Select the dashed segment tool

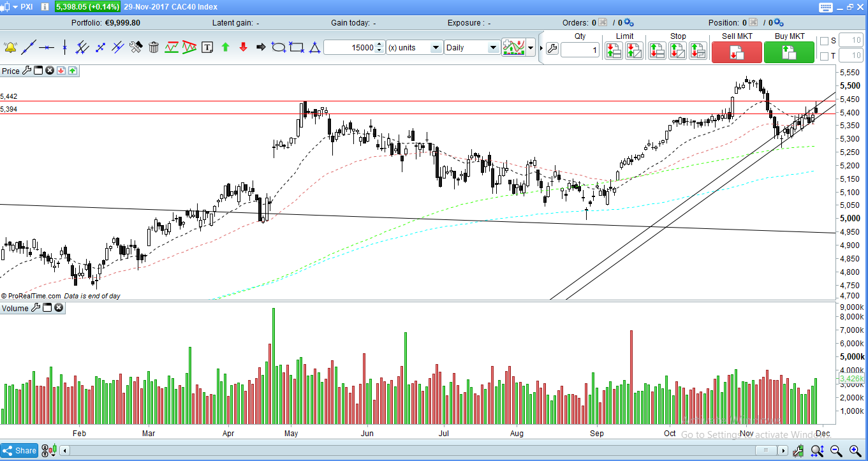[x=99, y=47]
